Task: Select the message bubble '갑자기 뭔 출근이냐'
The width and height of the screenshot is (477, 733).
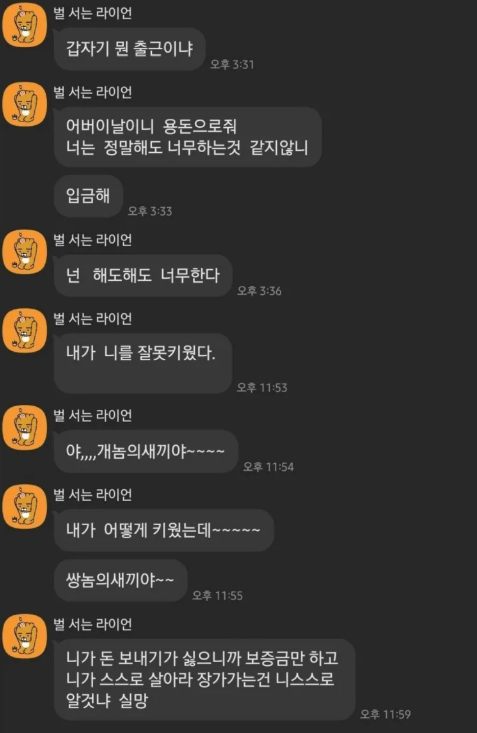Action: coord(130,49)
